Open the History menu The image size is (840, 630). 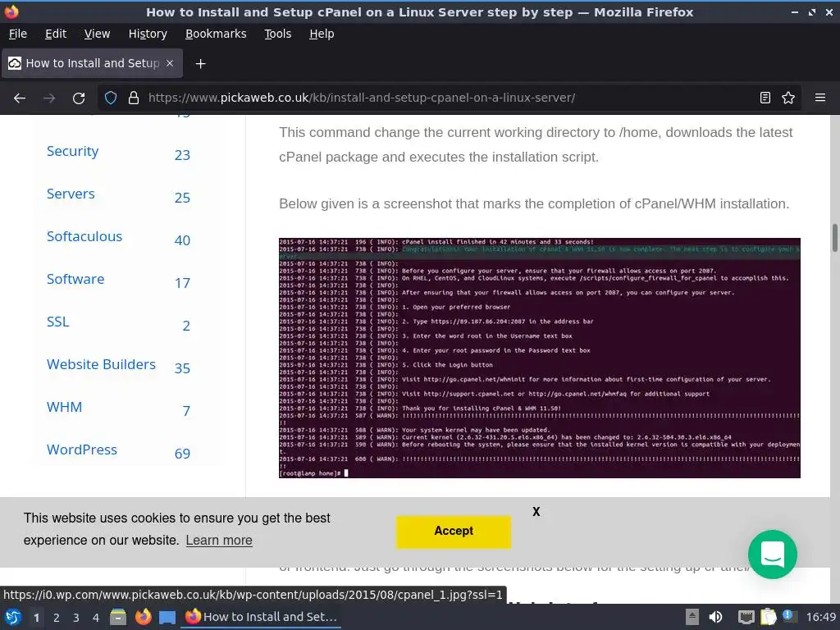[x=148, y=34]
